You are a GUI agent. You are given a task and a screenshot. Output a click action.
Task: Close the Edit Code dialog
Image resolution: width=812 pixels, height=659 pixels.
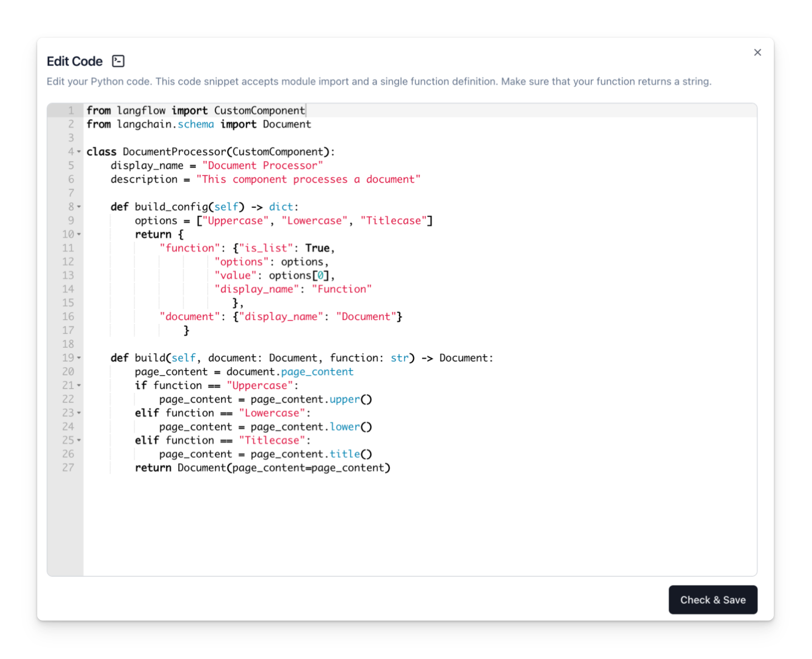(x=757, y=53)
